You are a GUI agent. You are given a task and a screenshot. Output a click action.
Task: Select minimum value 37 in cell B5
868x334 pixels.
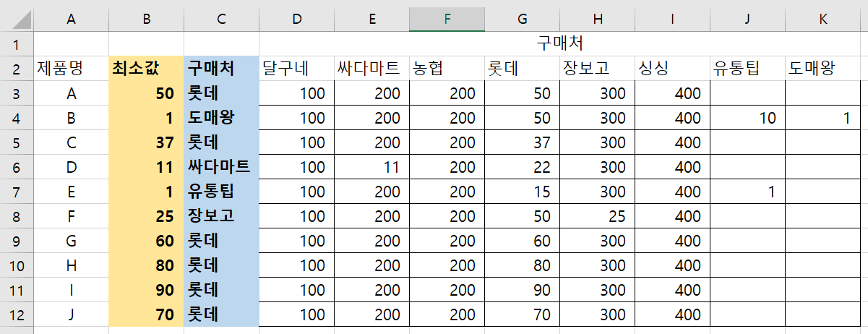(147, 142)
